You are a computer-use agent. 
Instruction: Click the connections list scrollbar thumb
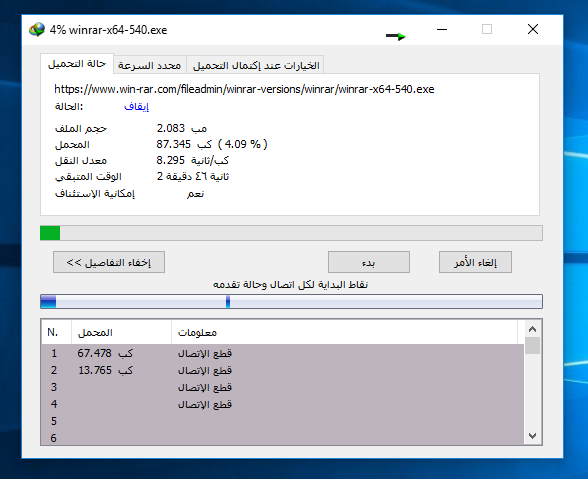point(532,345)
